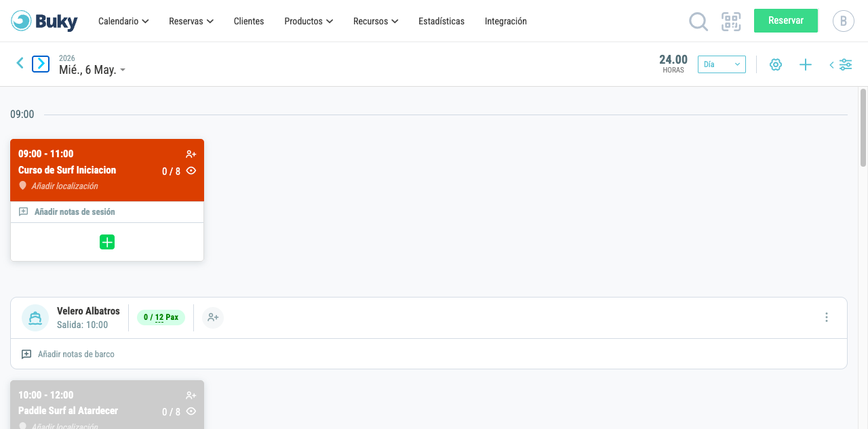Click the plus icon in calendar toolbar
Image resolution: width=868 pixels, height=429 pixels.
tap(805, 64)
